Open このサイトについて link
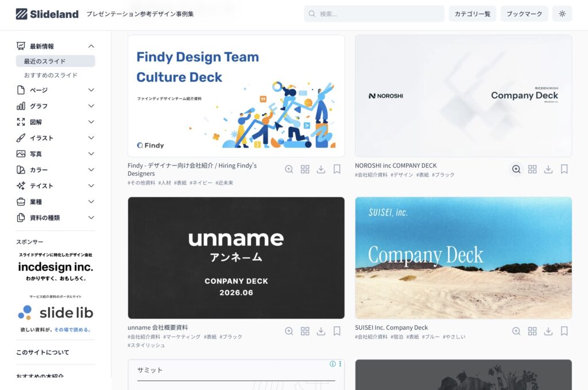The image size is (588, 390). pyautogui.click(x=42, y=352)
